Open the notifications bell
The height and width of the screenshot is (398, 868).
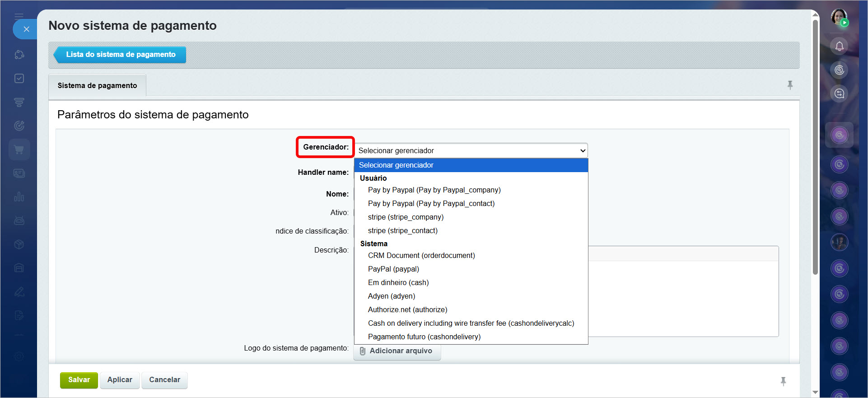coord(839,46)
